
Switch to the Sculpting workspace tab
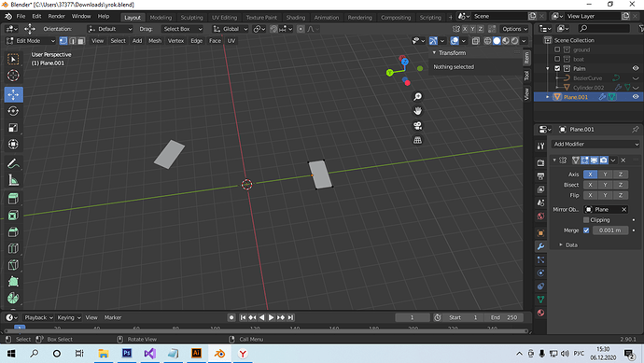pyautogui.click(x=192, y=17)
